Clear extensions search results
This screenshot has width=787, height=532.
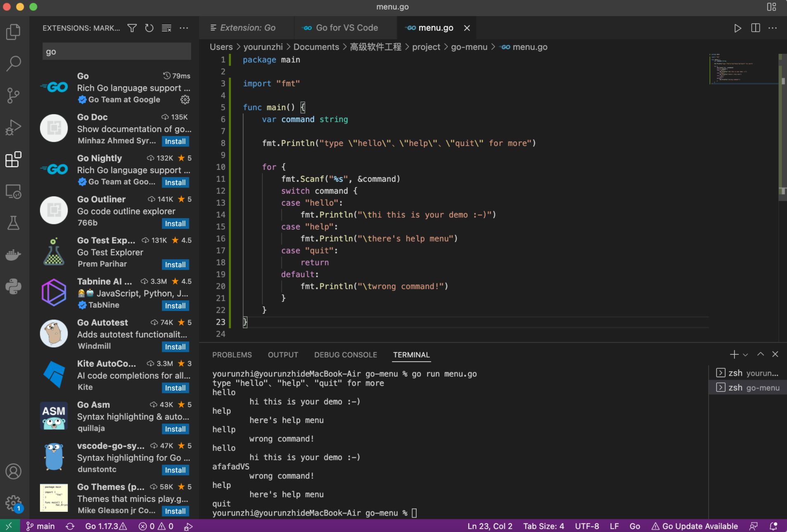(167, 28)
